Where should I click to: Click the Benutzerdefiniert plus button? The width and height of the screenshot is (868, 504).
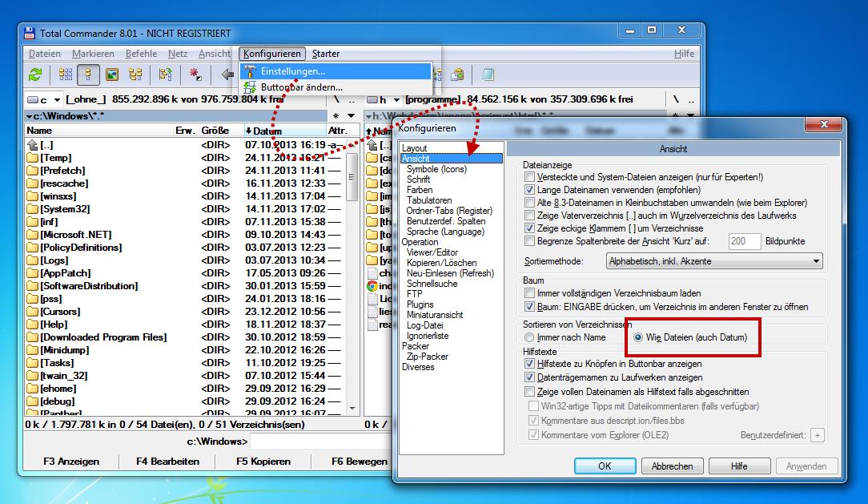817,435
